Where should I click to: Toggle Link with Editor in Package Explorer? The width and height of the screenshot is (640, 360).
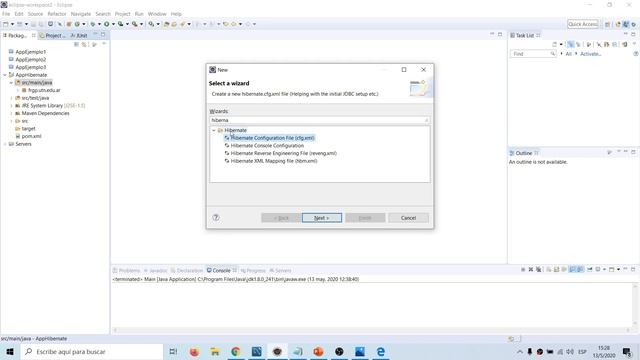pos(84,44)
